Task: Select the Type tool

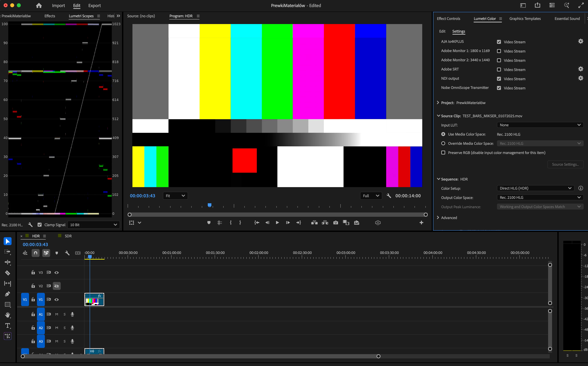Action: click(x=8, y=326)
